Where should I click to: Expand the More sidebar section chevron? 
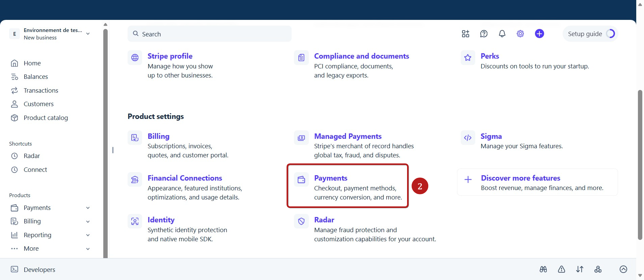(x=88, y=249)
